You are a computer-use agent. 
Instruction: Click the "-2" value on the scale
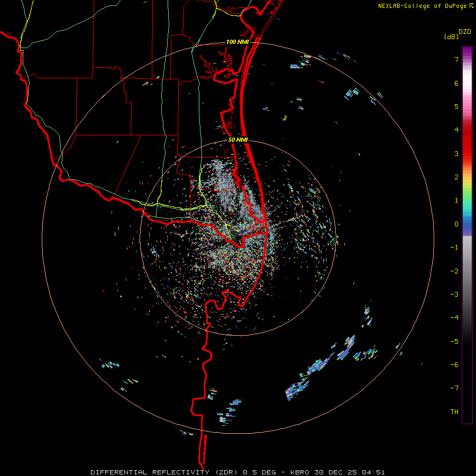coord(454,271)
